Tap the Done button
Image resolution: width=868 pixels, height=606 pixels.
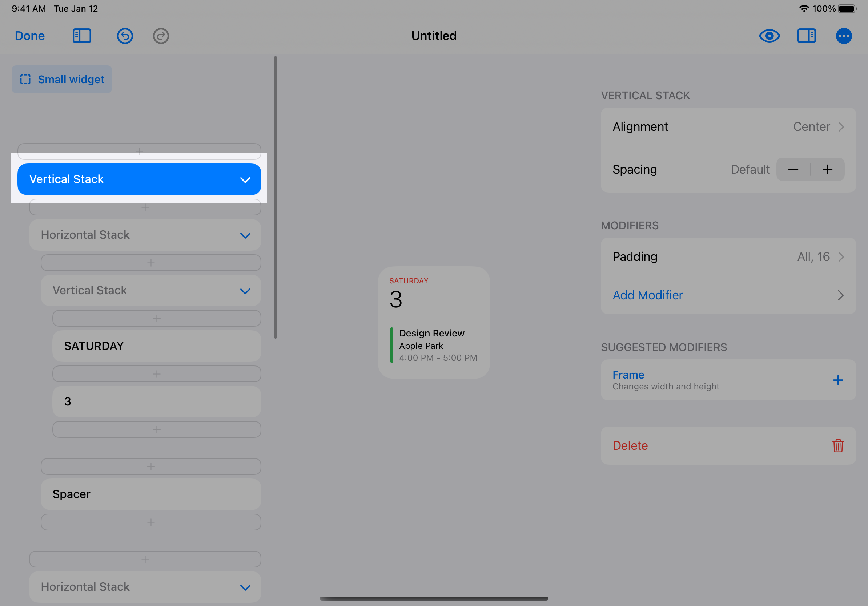click(x=29, y=36)
